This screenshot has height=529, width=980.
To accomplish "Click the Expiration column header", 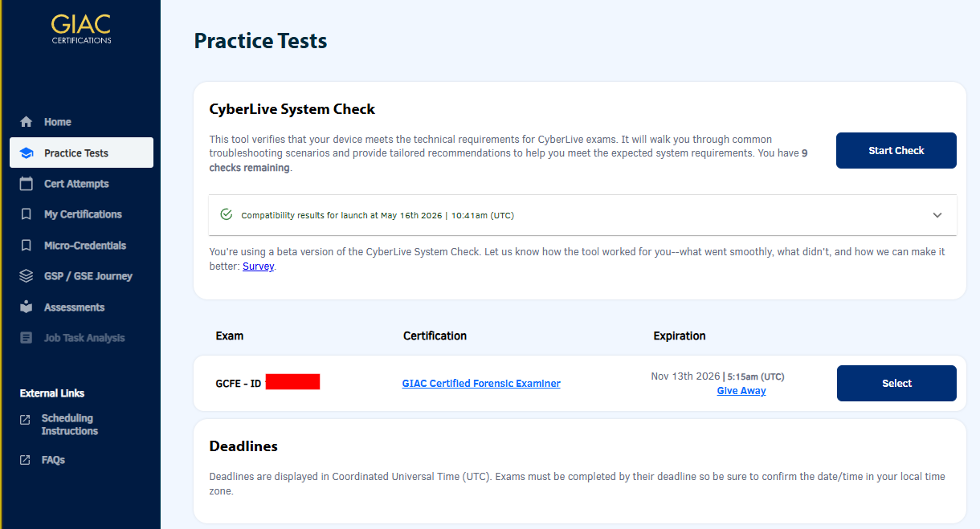I will coord(680,336).
